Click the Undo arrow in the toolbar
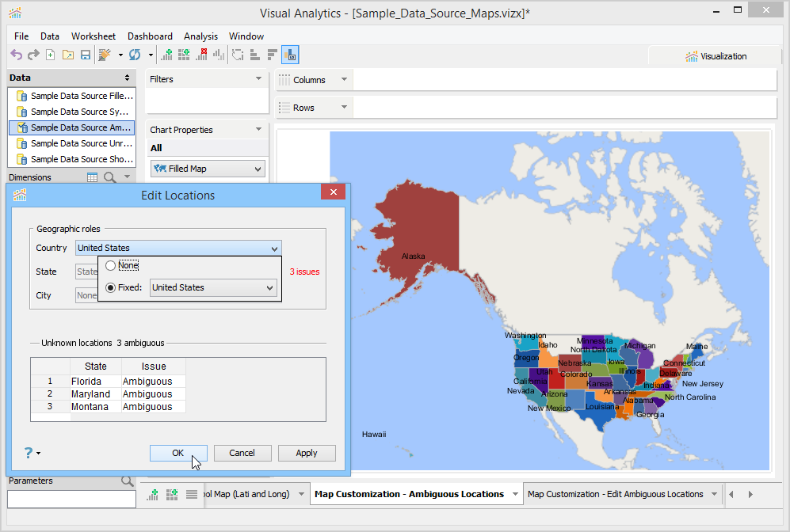 pyautogui.click(x=17, y=55)
